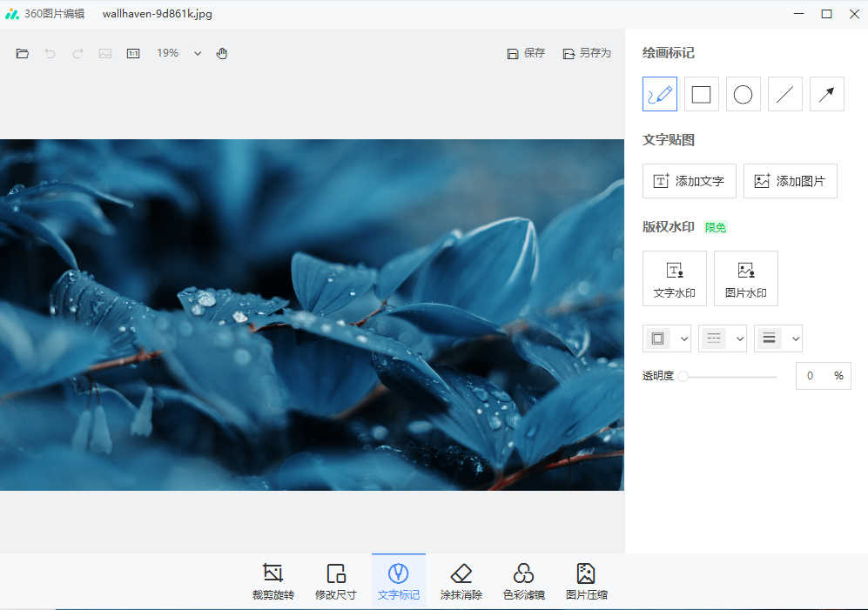The image size is (868, 610).
Task: Select the freehand pencil drawing tool
Action: 659,94
